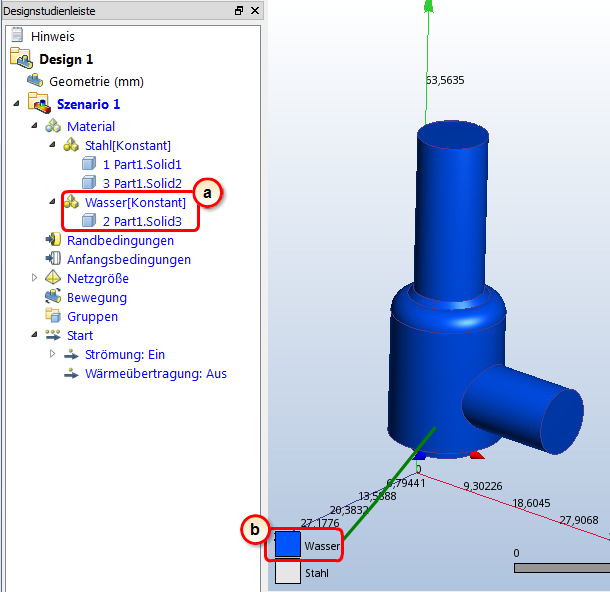Click the Randbedingungen icon

click(53, 240)
